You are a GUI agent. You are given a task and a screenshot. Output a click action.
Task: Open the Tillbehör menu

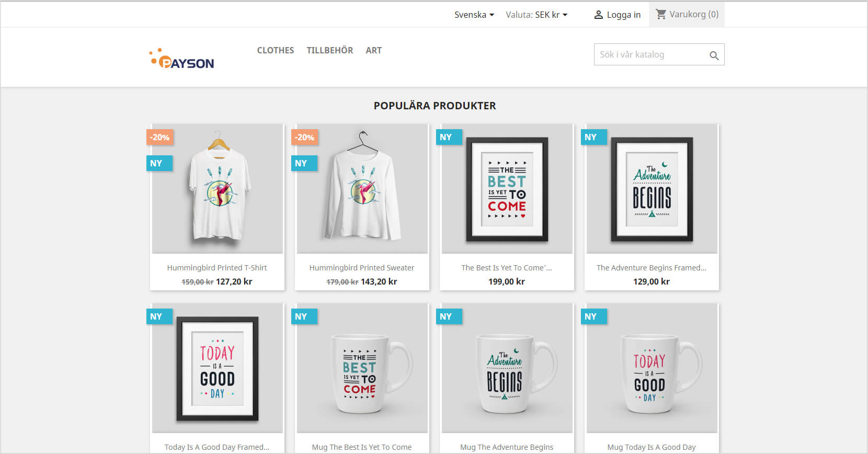click(330, 50)
